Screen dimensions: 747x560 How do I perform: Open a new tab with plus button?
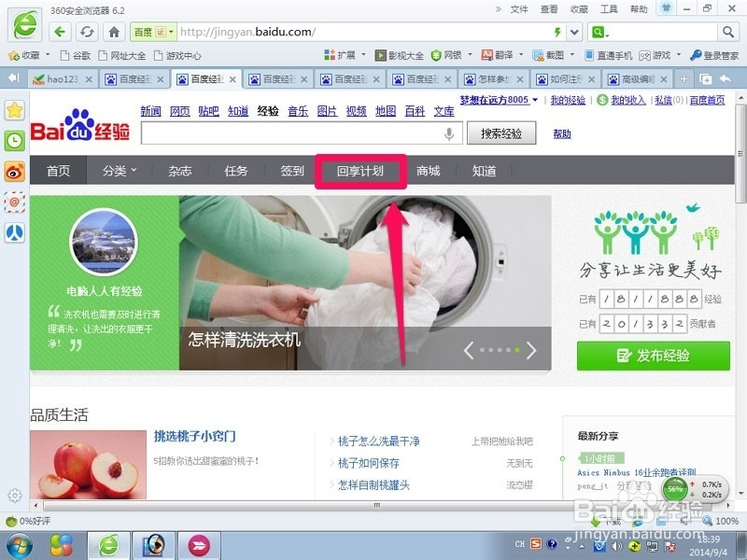coord(684,79)
